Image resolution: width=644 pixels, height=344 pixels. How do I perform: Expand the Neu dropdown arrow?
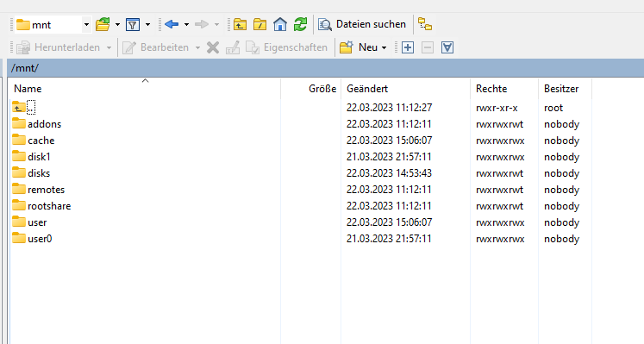[x=384, y=47]
